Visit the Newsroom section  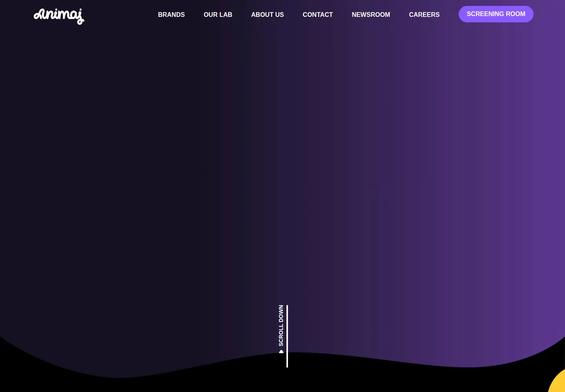(371, 15)
